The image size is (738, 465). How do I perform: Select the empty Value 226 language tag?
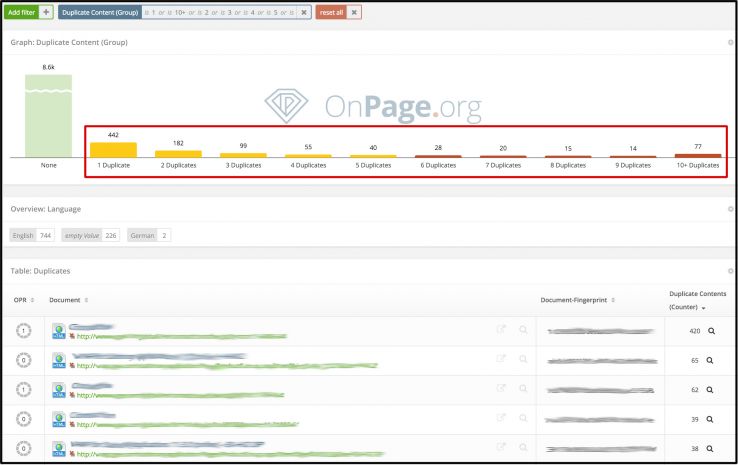point(90,235)
